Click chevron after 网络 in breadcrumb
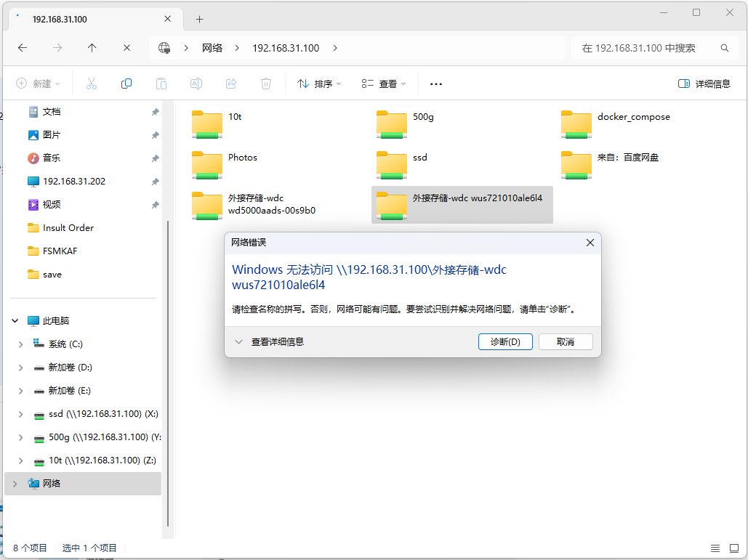This screenshot has width=748, height=560. click(237, 48)
